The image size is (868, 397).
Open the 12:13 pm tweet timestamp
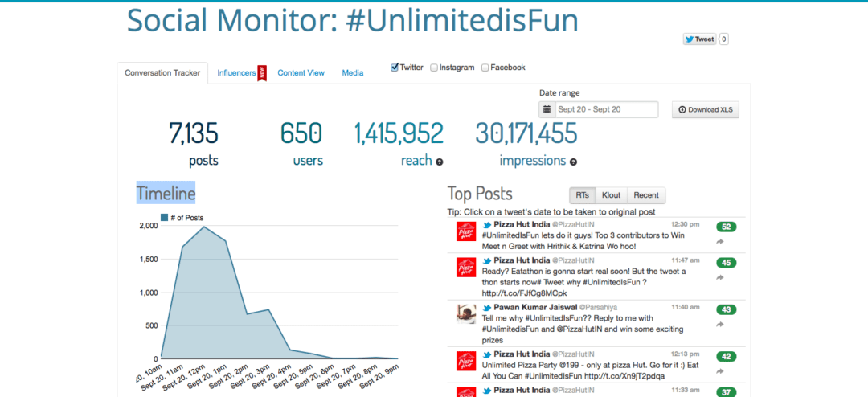(685, 354)
